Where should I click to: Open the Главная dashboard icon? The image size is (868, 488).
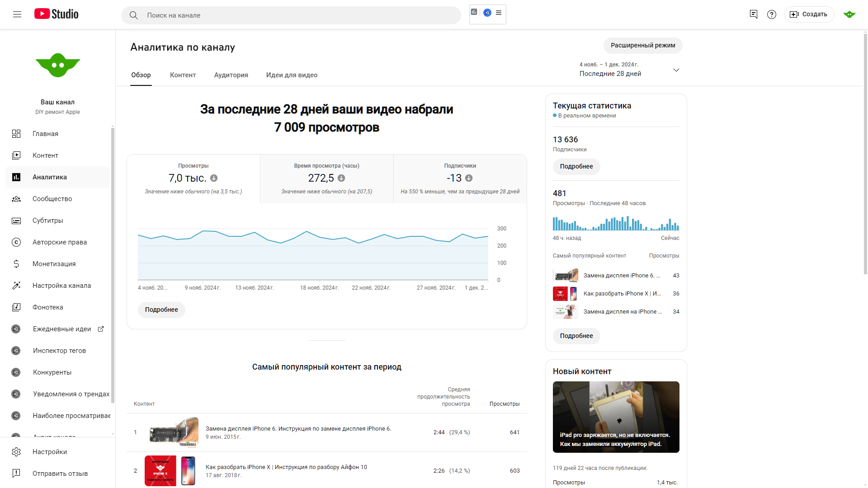coord(16,134)
